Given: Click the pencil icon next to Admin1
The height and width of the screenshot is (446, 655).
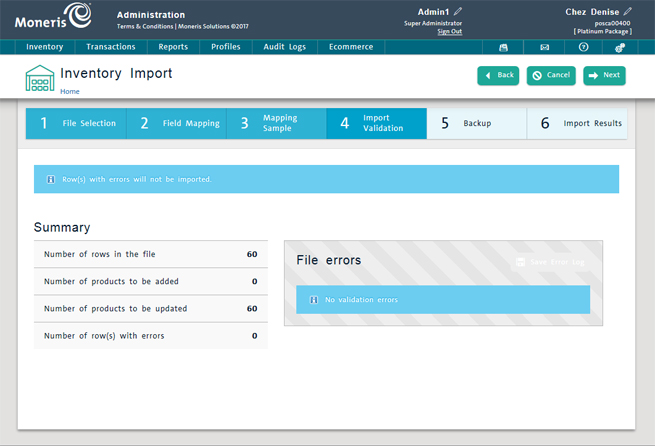Looking at the screenshot, I should [458, 12].
